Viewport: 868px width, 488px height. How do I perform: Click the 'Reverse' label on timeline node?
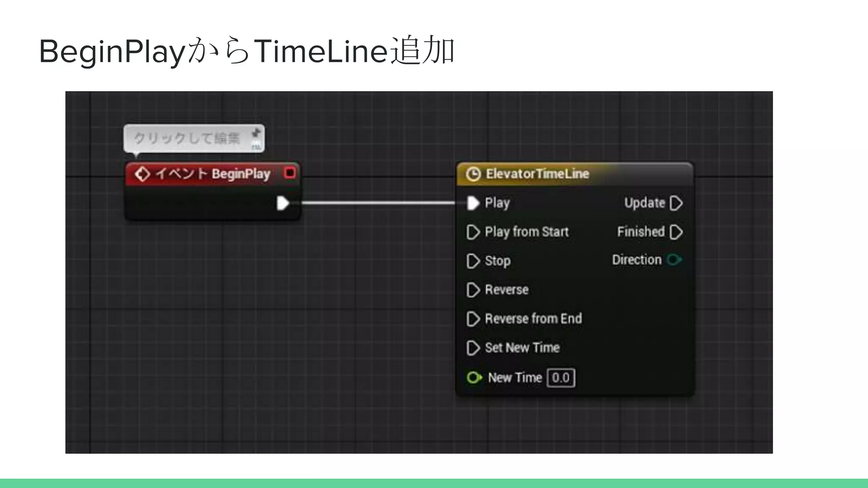506,290
